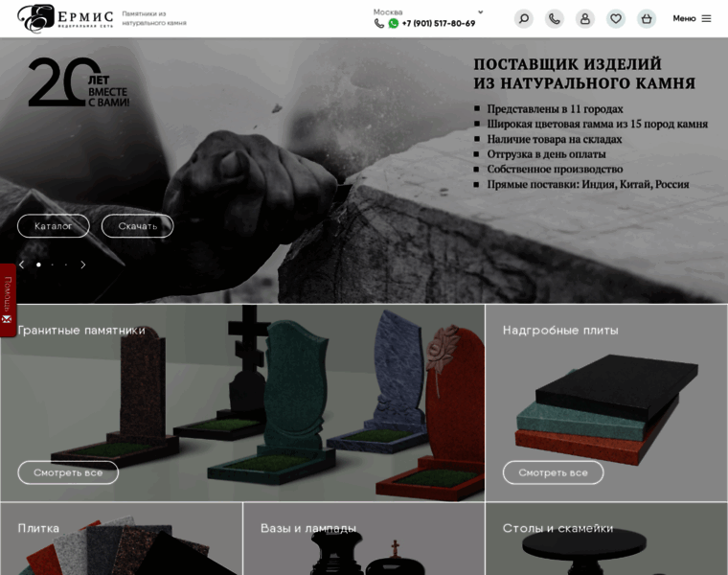728x575 pixels.
Task: Click heading Поставщик изделий из натурального камня
Action: pyautogui.click(x=584, y=74)
